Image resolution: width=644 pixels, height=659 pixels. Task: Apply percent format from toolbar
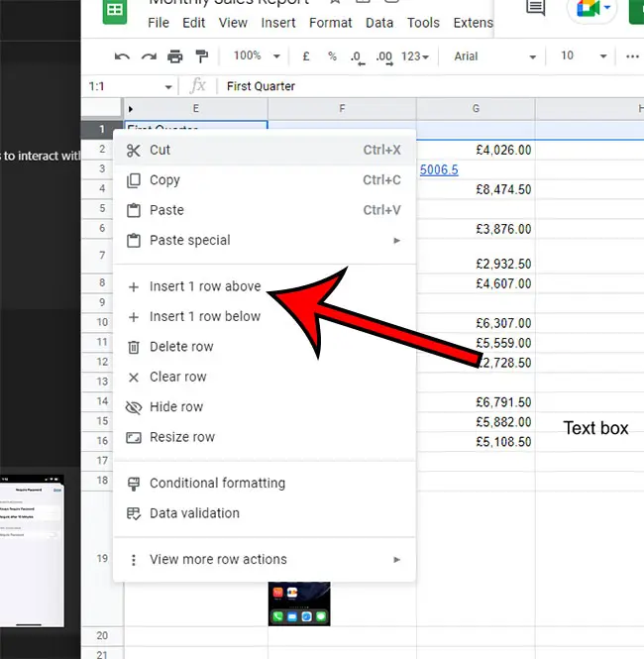click(332, 56)
